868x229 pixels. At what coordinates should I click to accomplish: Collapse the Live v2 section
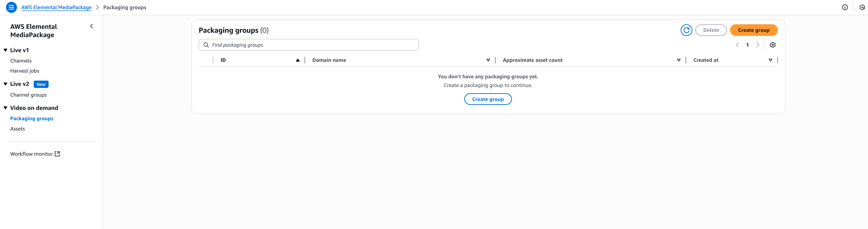[6, 84]
